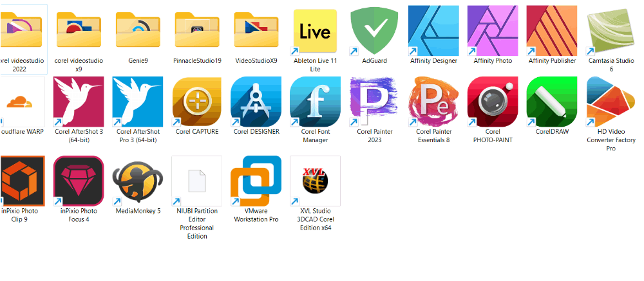Click the "Affinity Publisher" file name
644x281 pixels.
[552, 60]
